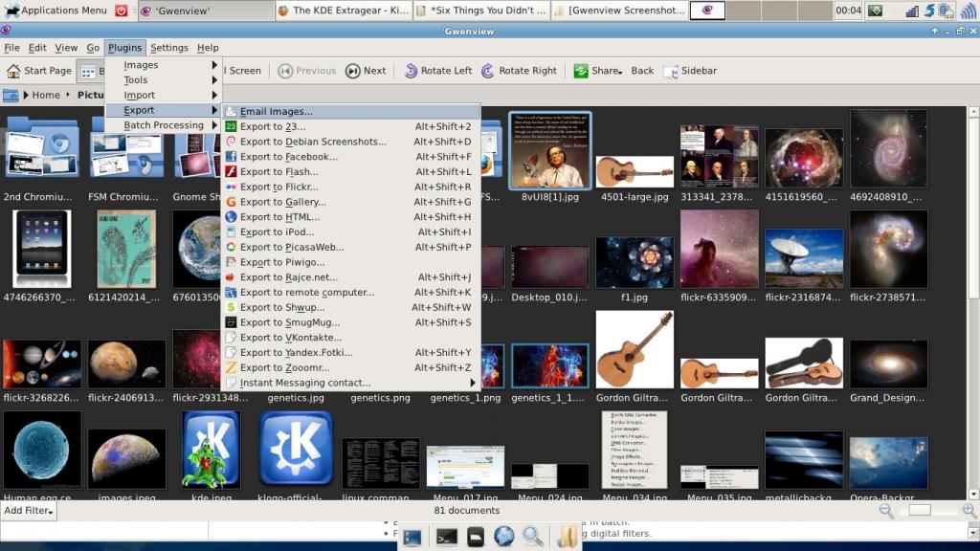Open the Go menu

pos(93,48)
